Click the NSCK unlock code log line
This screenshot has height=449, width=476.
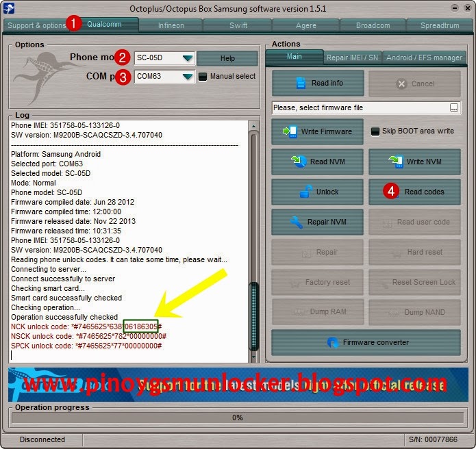coord(88,336)
